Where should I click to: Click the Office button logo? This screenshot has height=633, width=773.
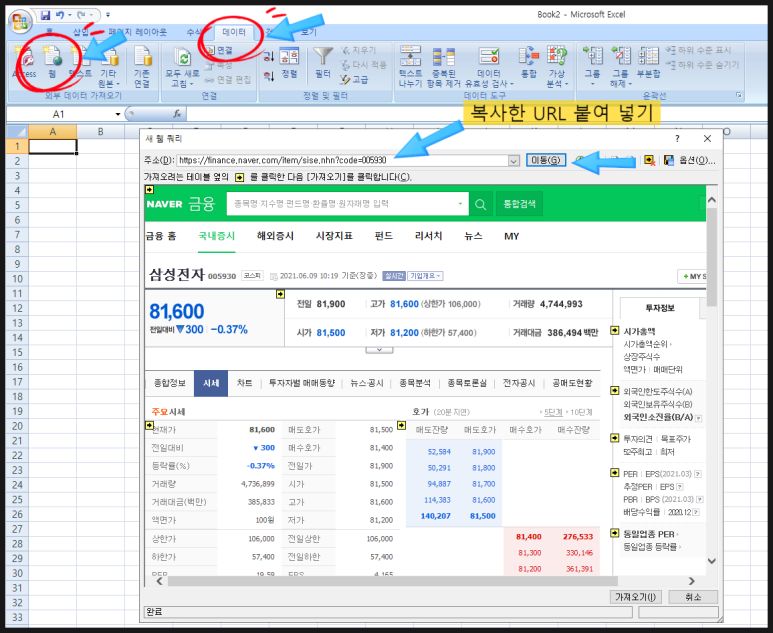click(21, 21)
